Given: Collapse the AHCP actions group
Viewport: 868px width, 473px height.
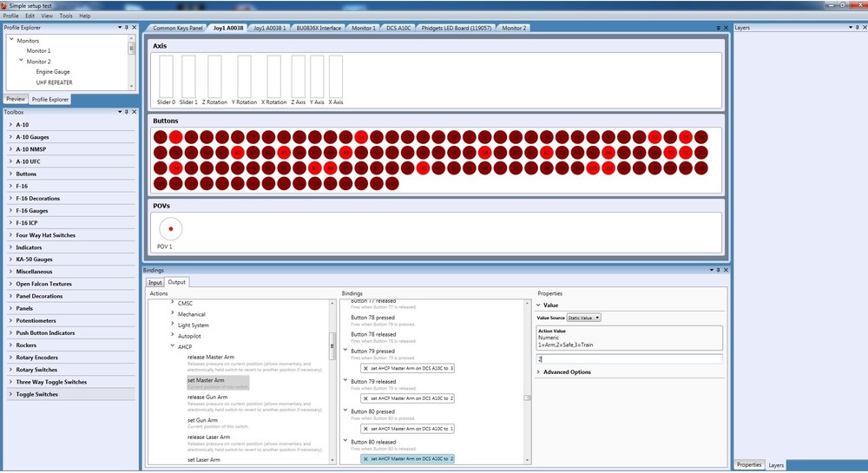Looking at the screenshot, I should click(172, 346).
